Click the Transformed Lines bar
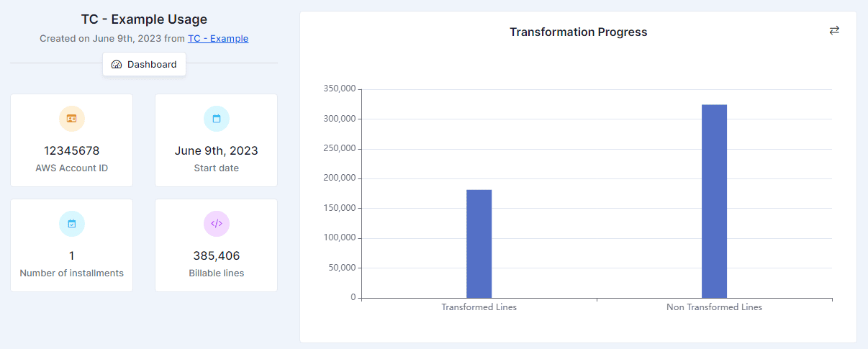868x349 pixels. click(x=479, y=243)
